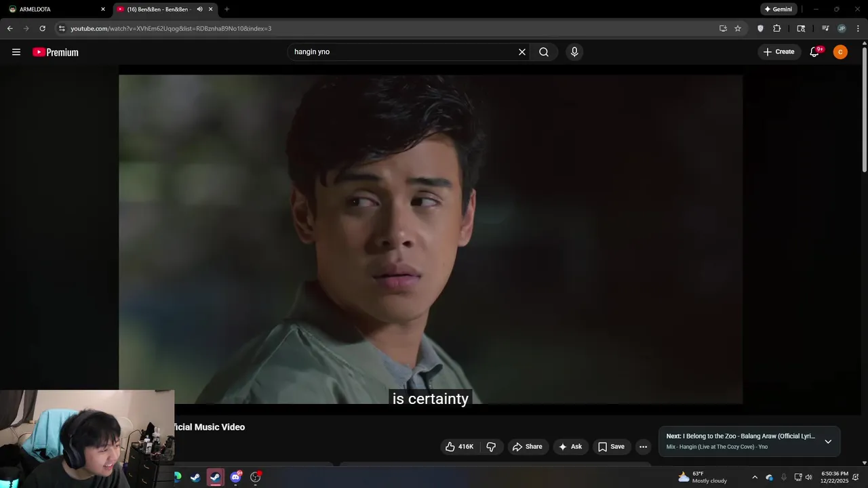This screenshot has height=488, width=868.
Task: Expand the Next up playlist panel chevron
Action: (x=828, y=442)
